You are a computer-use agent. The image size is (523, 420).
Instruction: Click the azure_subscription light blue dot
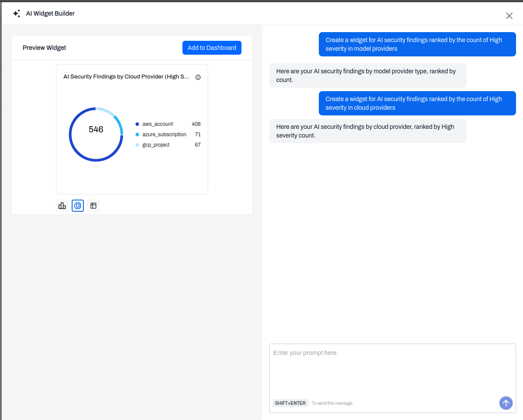click(x=137, y=135)
